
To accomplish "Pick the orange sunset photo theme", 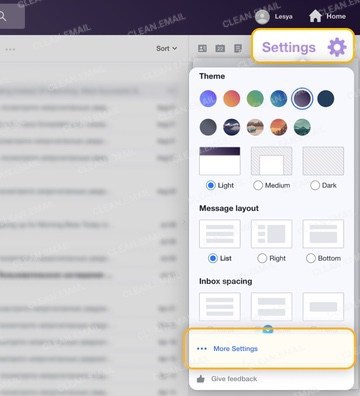I will [x=279, y=127].
